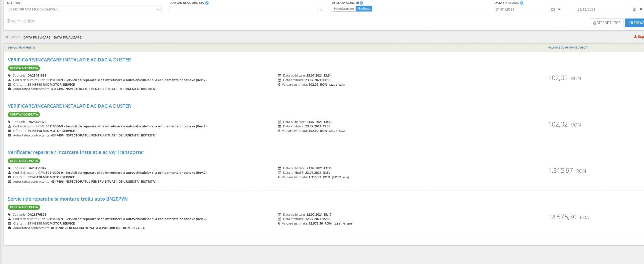The width and height of the screenshot is (644, 264).
Task: Expand the OFERTANT dropdown arrow
Action: coord(158,10)
